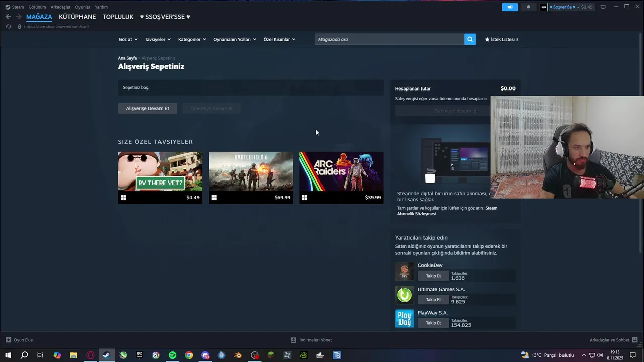Screen dimensions: 644x362
Task: Click Ultimate Games S.A. logo
Action: pyautogui.click(x=404, y=295)
